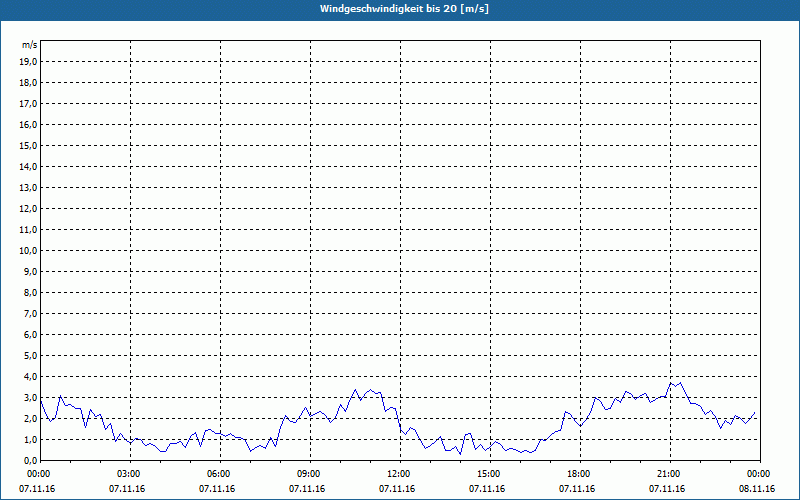Screen dimensions: 800x500
Task: Click the 8,0 y-axis label
Action: pos(31,292)
